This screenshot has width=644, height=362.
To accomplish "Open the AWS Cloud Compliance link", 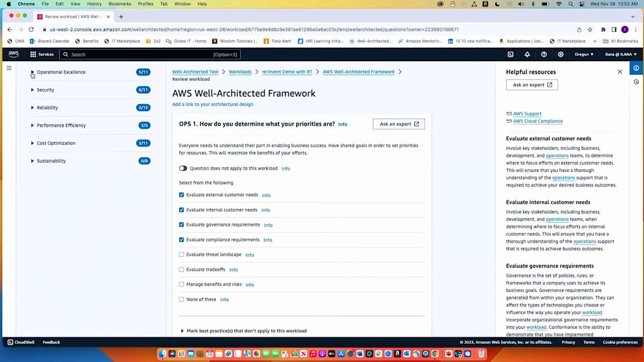I will click(x=538, y=121).
